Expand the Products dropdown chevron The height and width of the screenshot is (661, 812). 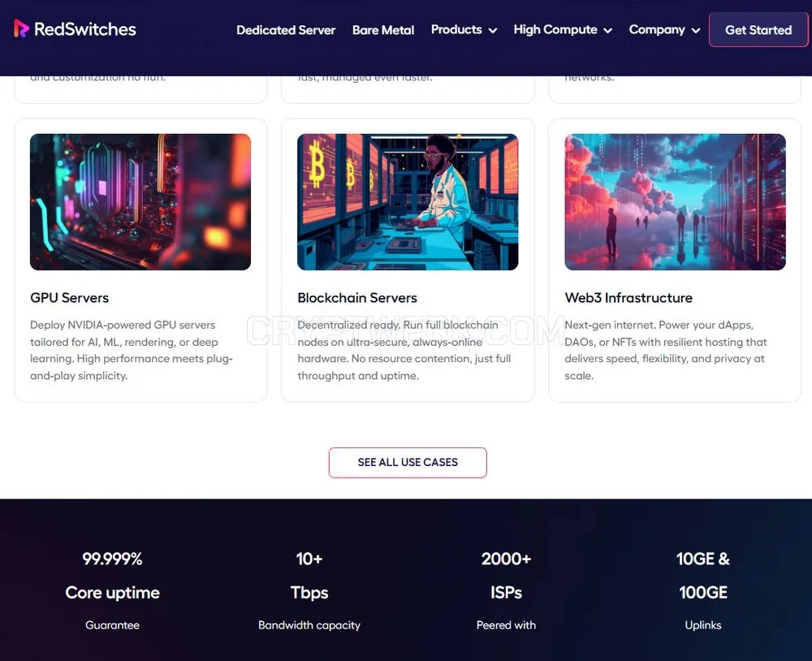coord(493,31)
